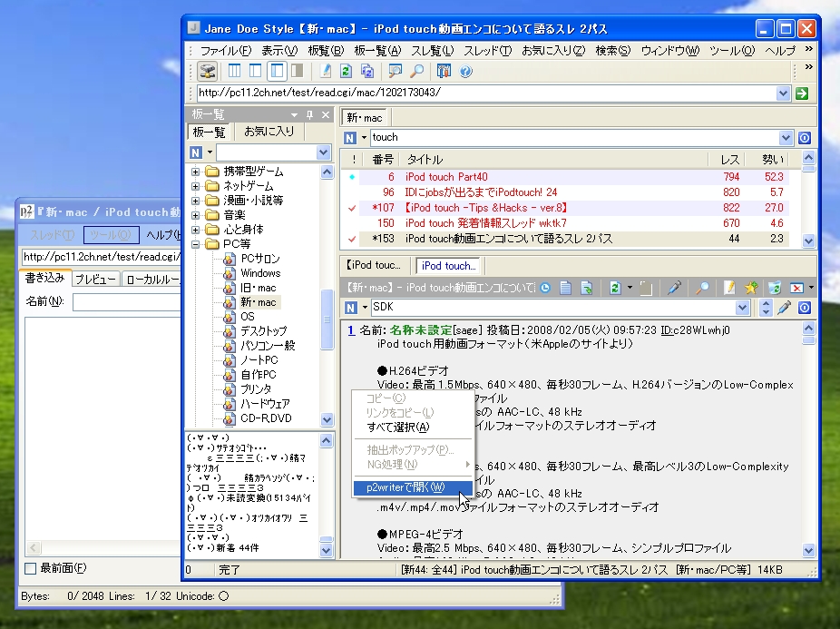Select the ノートPC board in tree

coord(259,360)
